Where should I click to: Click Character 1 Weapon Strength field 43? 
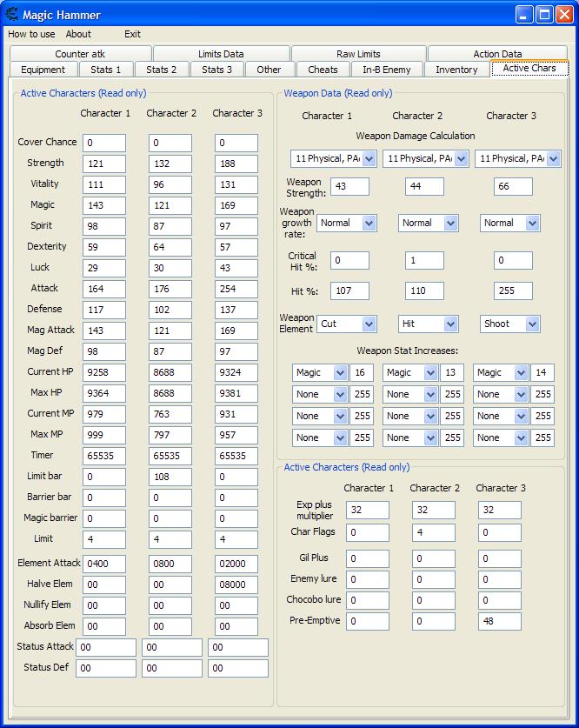click(349, 187)
